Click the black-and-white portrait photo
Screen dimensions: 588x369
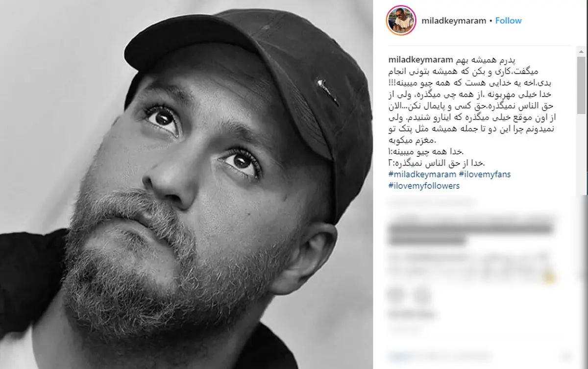187,184
